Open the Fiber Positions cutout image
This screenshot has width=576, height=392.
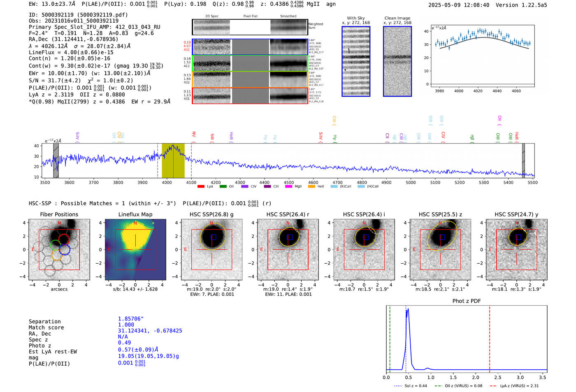pyautogui.click(x=59, y=250)
